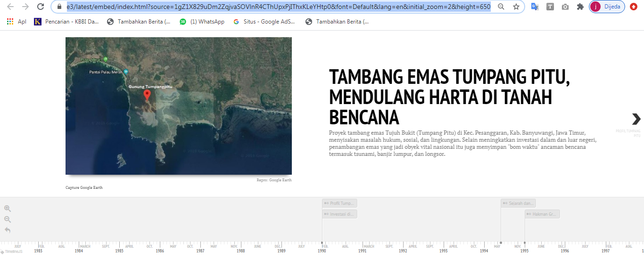Open WhatsApp bookmark
The width and height of the screenshot is (644, 267).
pyautogui.click(x=202, y=22)
